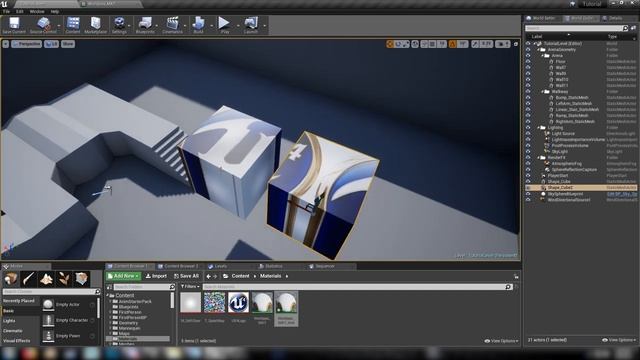Collapse the Lighting folder in outliner

click(x=539, y=128)
